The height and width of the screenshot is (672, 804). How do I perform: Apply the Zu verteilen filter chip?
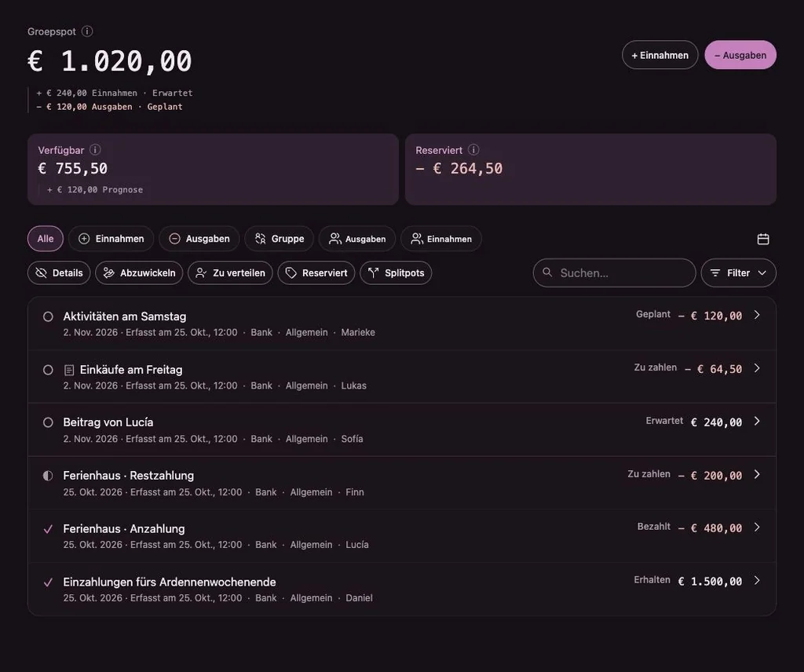click(x=230, y=272)
